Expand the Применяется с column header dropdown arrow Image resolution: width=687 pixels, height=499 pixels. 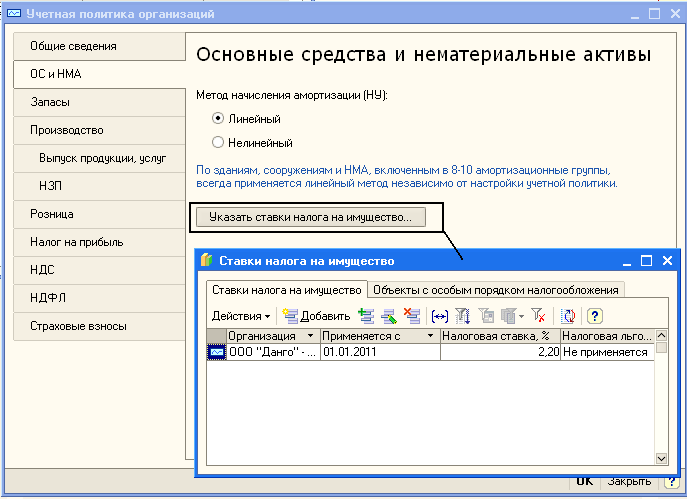(x=432, y=337)
